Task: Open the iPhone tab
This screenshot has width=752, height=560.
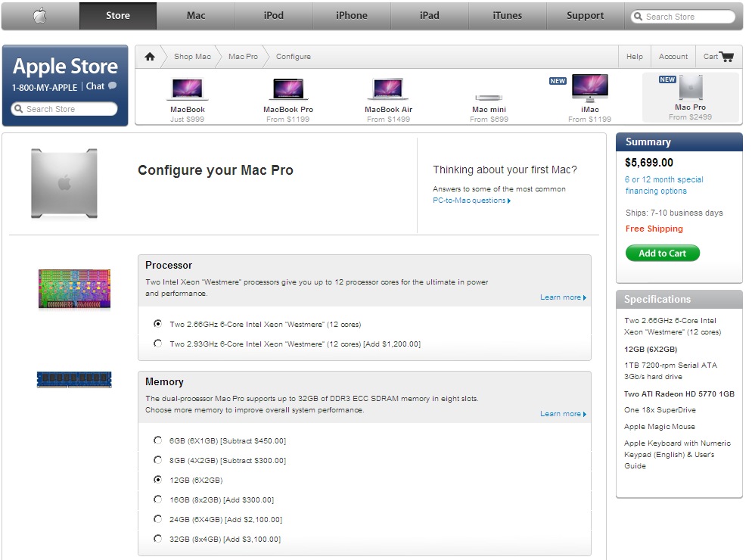Action: click(352, 16)
